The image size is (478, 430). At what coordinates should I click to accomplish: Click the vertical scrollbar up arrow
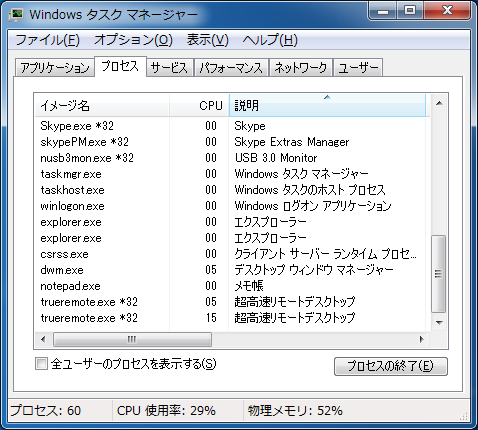439,103
